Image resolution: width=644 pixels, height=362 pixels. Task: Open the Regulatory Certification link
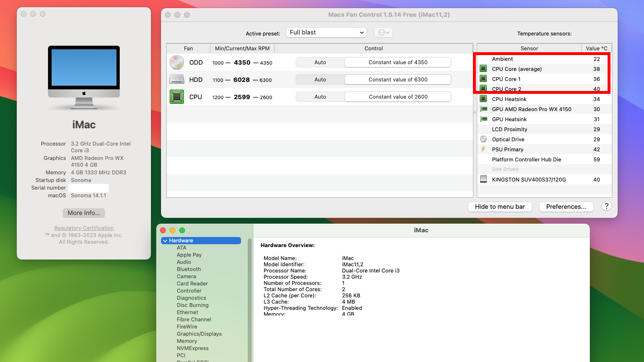pos(84,228)
